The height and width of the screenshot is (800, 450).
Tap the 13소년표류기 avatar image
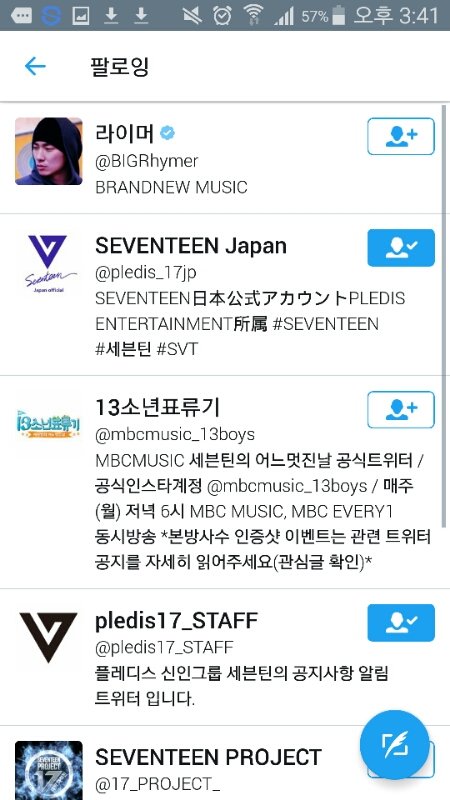(x=48, y=424)
